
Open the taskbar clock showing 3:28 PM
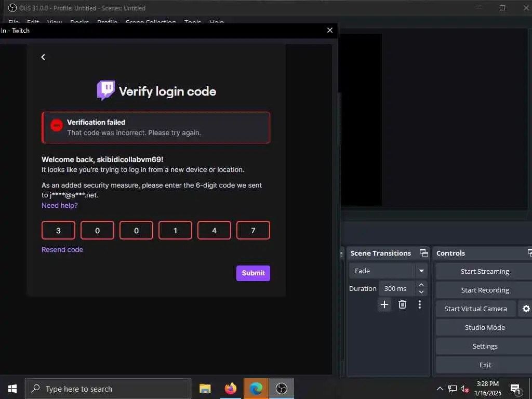(487, 389)
